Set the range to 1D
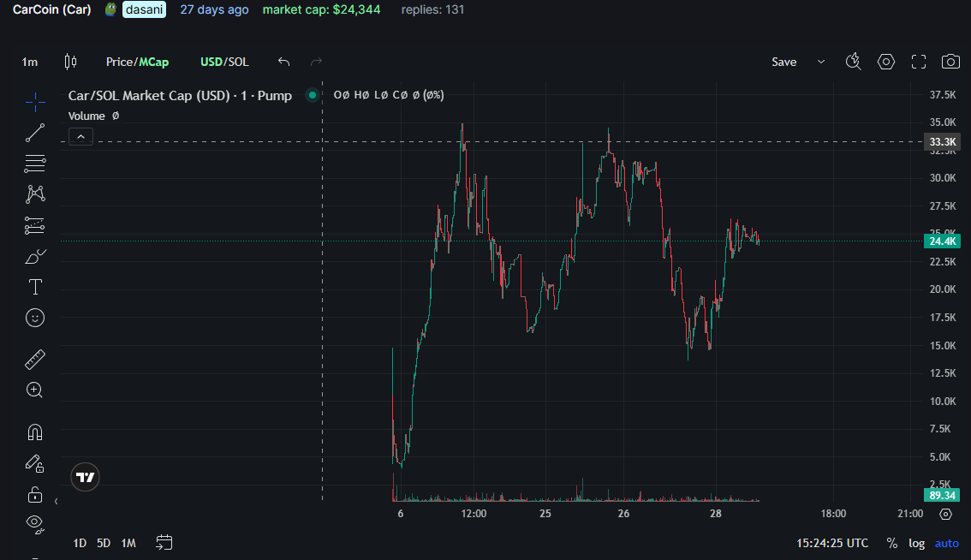971x560 pixels. 80,543
